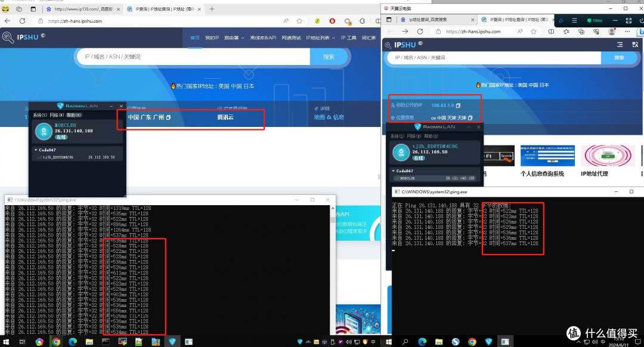Copy 中国 天津 天津 location info

(x=470, y=118)
